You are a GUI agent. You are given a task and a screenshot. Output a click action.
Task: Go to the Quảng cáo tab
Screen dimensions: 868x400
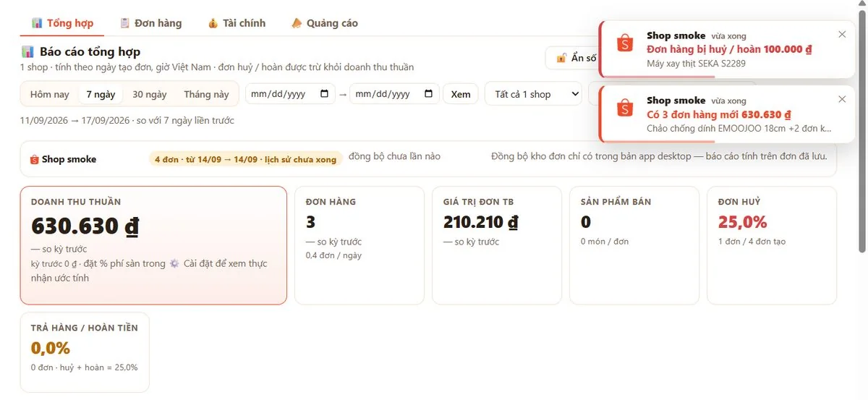pyautogui.click(x=325, y=23)
